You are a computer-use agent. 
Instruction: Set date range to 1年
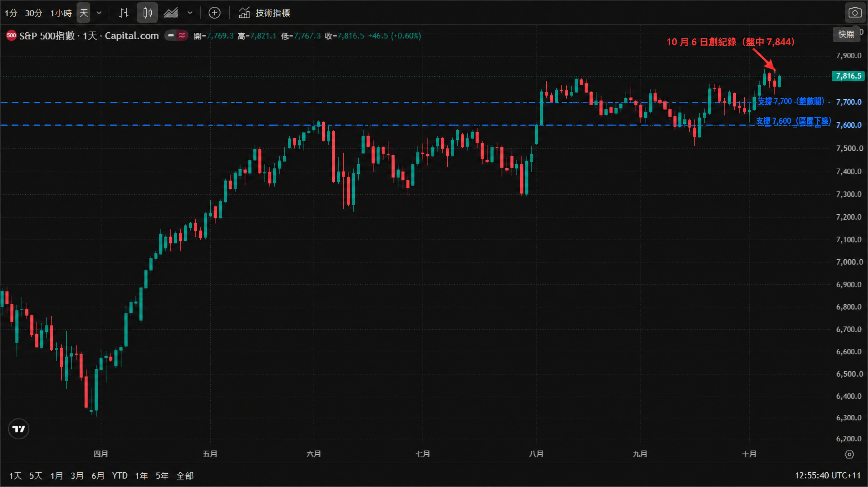[x=141, y=476]
